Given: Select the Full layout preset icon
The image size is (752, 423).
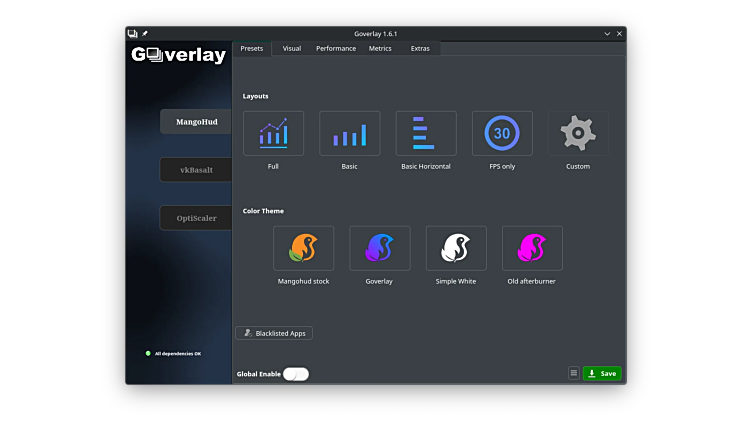Looking at the screenshot, I should tap(273, 133).
